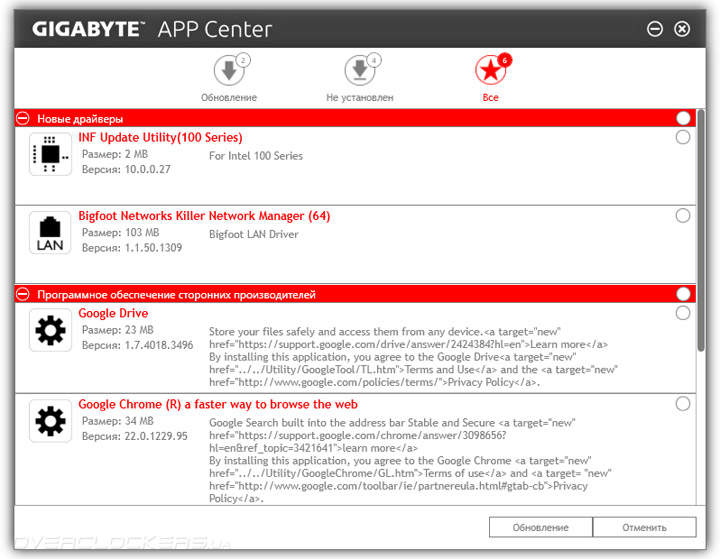Select the Все star icon tab
This screenshot has height=559, width=720.
point(490,70)
